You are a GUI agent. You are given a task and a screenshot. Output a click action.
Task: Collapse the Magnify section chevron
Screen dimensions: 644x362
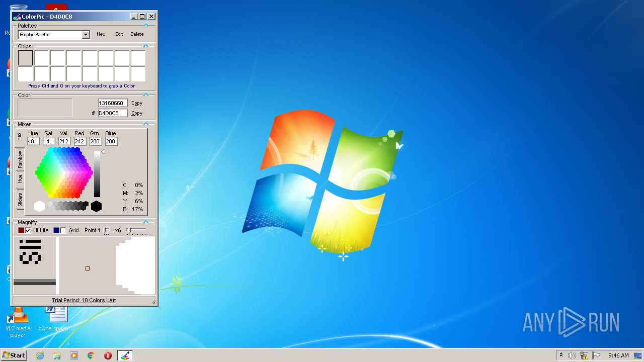(x=146, y=222)
